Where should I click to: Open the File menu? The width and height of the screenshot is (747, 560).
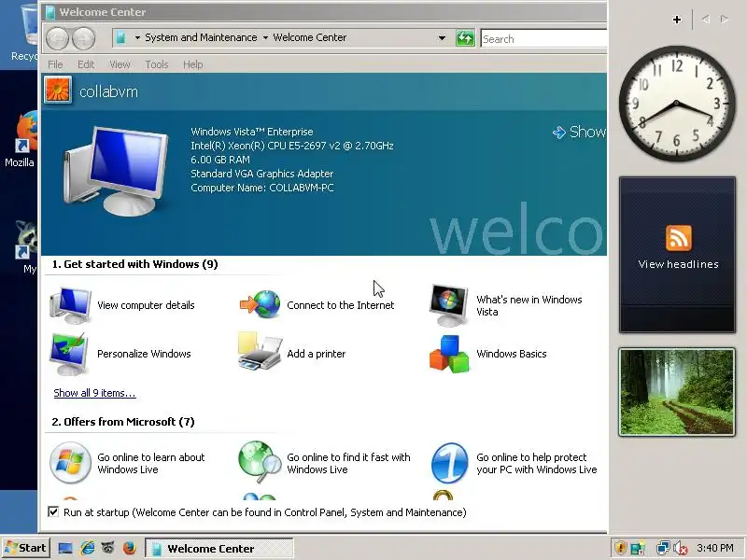[x=55, y=64]
